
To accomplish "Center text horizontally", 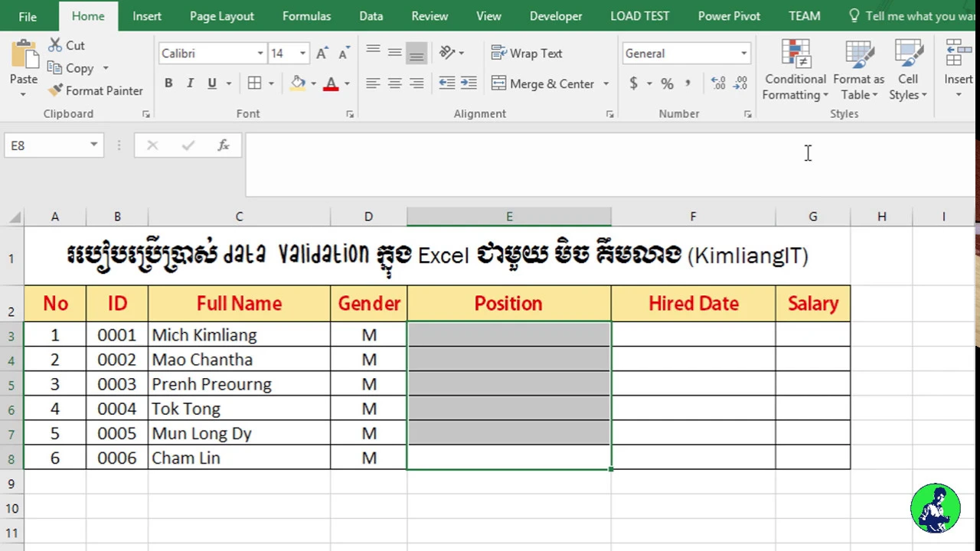I will click(x=394, y=83).
